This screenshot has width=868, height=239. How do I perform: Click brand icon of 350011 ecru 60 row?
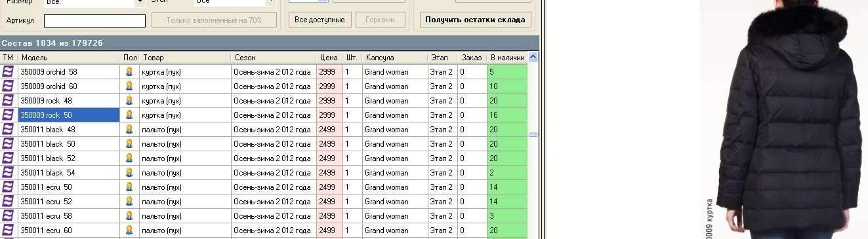point(8,230)
